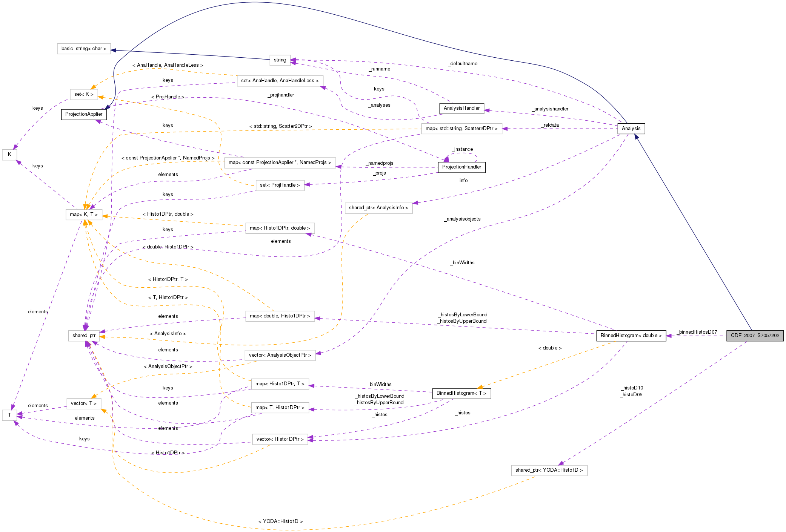Click the _analyses edge label
The image size is (786, 532).
pyautogui.click(x=380, y=105)
